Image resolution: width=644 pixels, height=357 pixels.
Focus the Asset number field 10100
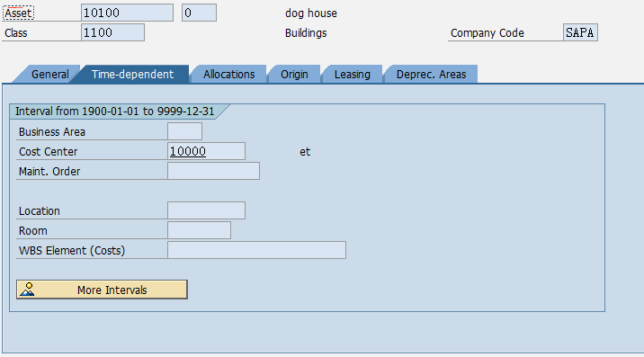coord(127,13)
